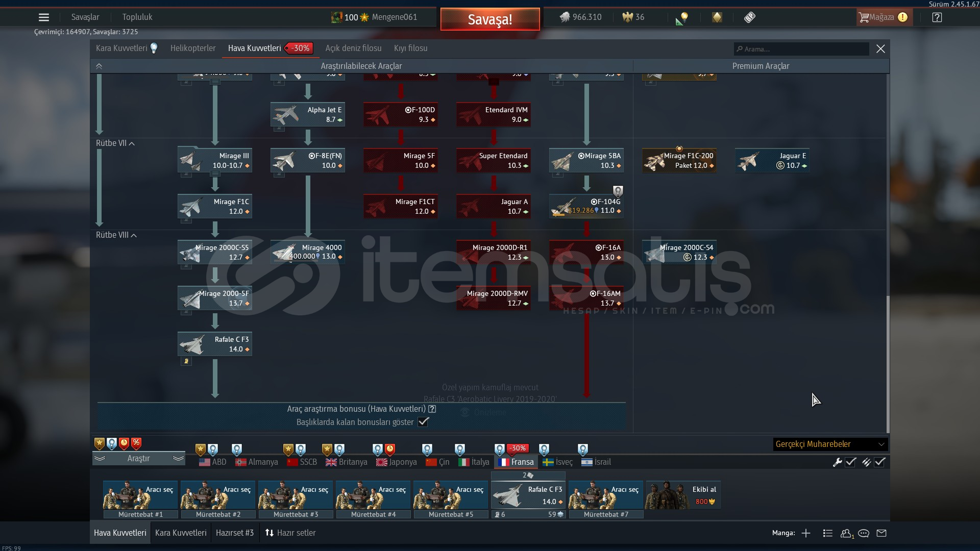This screenshot has width=980, height=551.
Task: Click the left chevron on the Araştır bar
Action: pyautogui.click(x=100, y=459)
